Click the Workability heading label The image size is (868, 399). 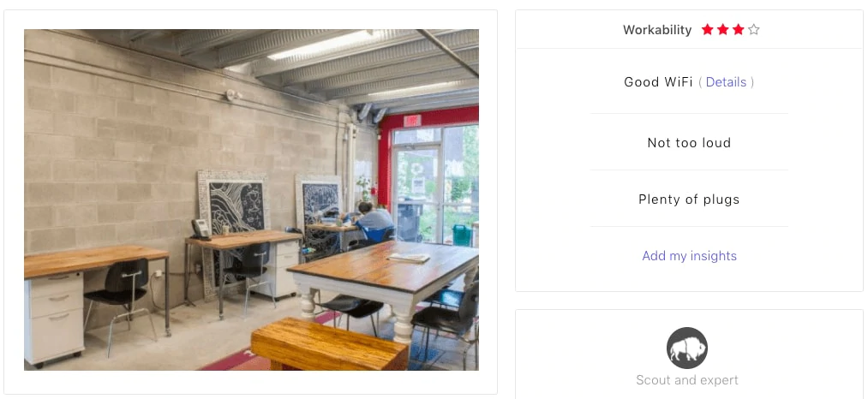(x=657, y=30)
